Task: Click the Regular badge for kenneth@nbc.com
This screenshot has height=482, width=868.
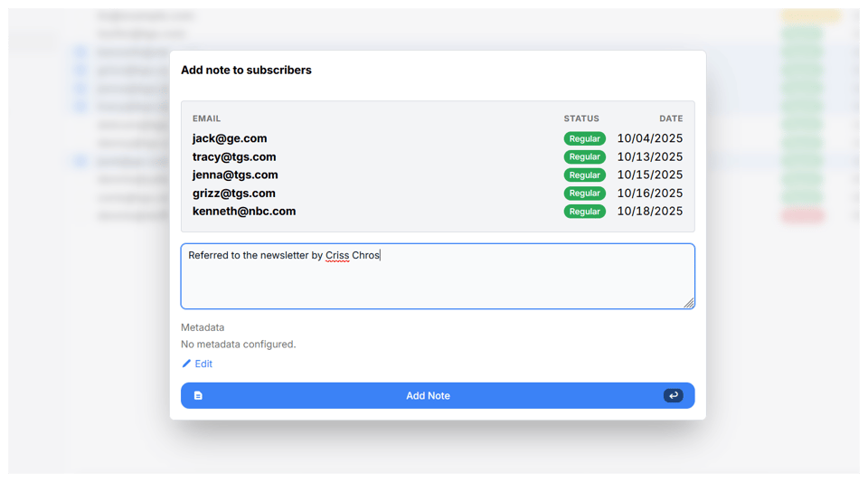Action: pyautogui.click(x=584, y=212)
